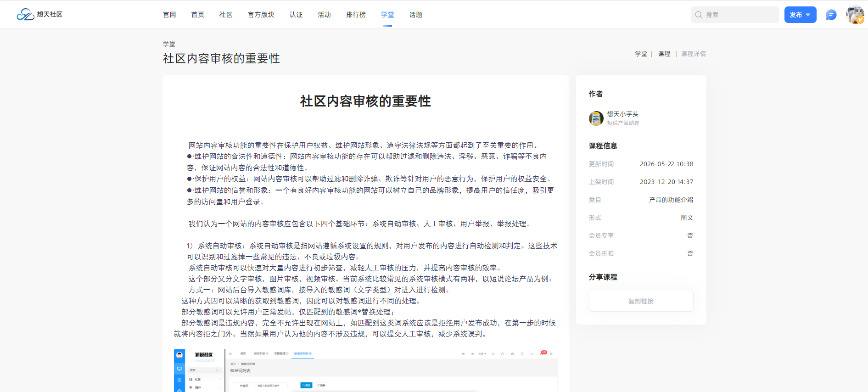This screenshot has width=868, height=392.
Task: Click the 复制链接 button
Action: (x=641, y=301)
